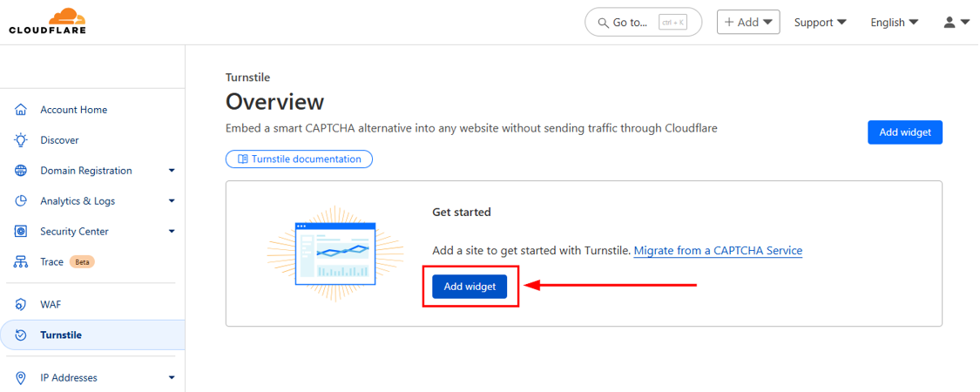Click the top-right Add widget button
The image size is (980, 392).
click(x=904, y=132)
